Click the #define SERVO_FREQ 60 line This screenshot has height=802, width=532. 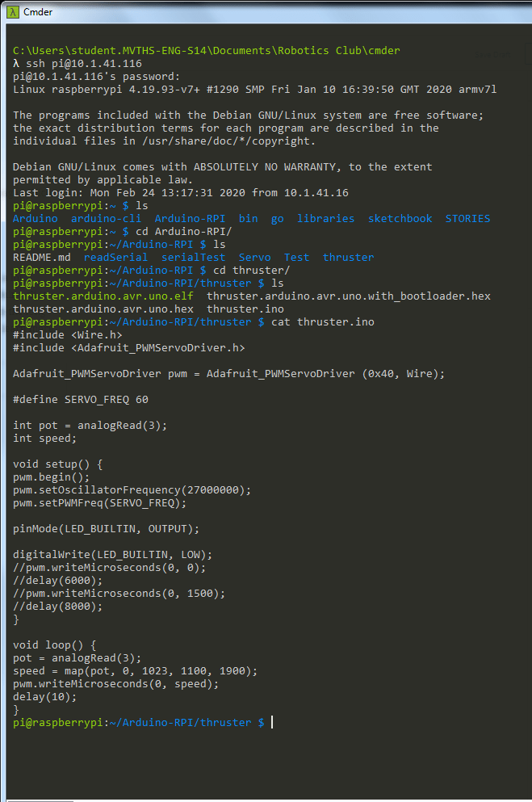[81, 399]
